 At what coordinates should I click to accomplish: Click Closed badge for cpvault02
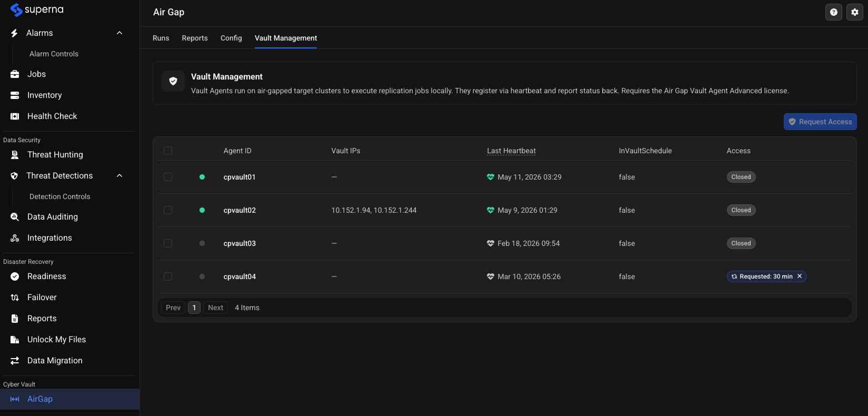click(x=741, y=210)
